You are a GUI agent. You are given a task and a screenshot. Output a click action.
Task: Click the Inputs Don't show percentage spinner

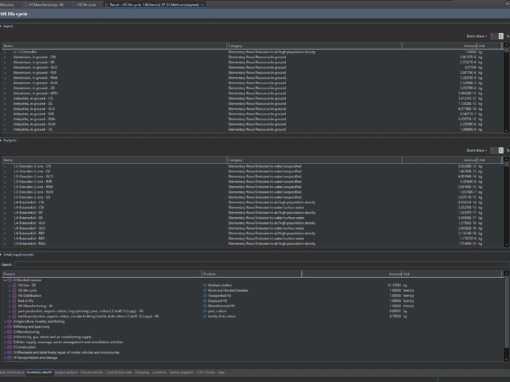click(497, 36)
